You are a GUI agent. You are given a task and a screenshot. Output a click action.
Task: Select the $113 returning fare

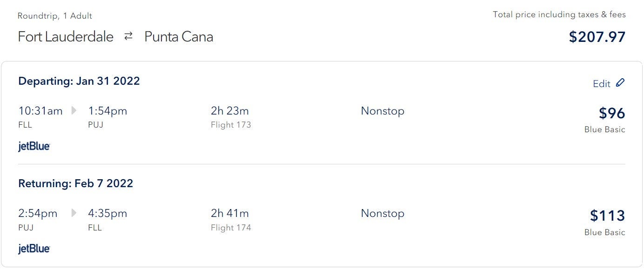coord(607,216)
